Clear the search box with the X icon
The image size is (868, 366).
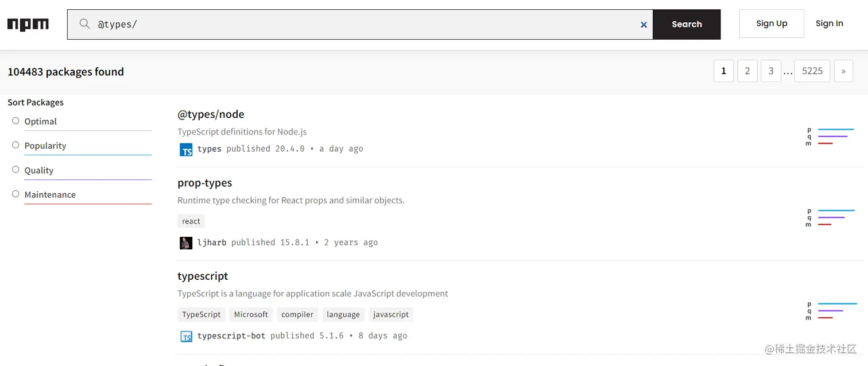(644, 25)
